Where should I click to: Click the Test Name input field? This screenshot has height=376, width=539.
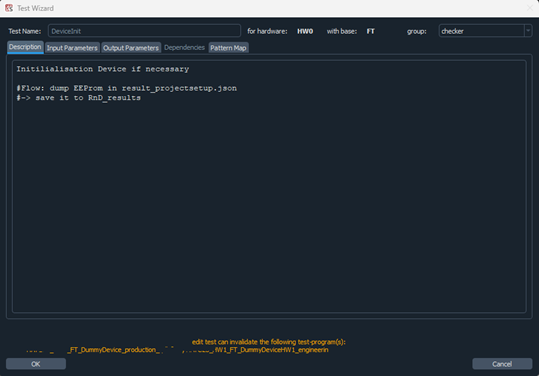pyautogui.click(x=144, y=31)
